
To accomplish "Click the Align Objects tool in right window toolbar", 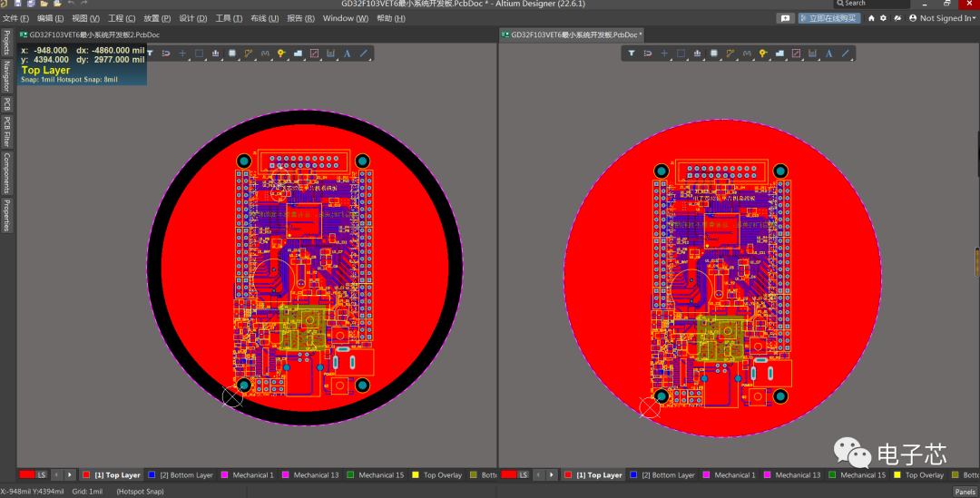I will [698, 54].
